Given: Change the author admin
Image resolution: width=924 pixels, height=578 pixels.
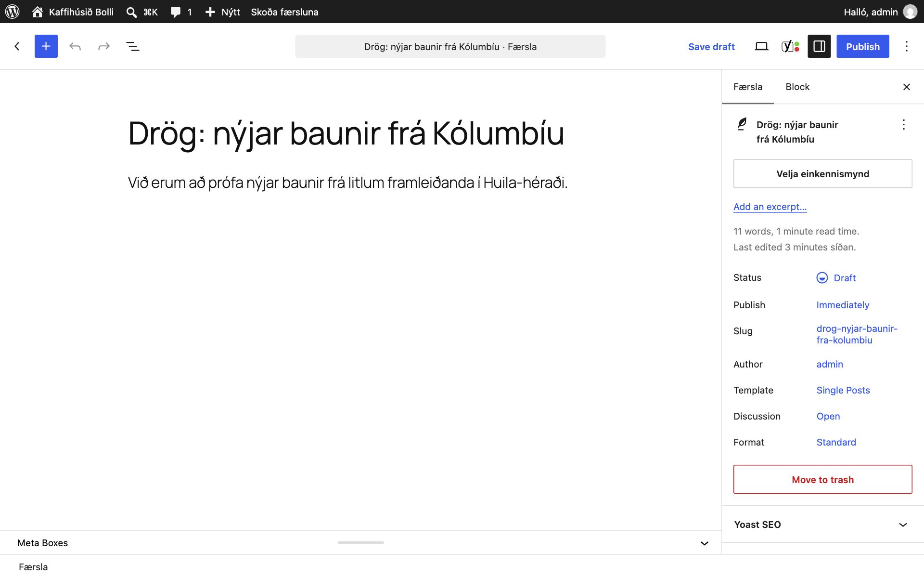Looking at the screenshot, I should [830, 364].
